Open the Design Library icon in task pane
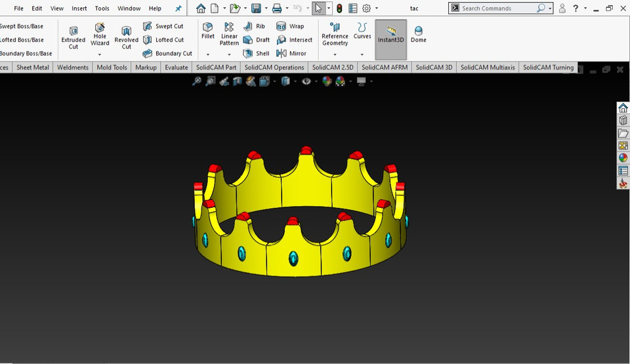Image resolution: width=630 pixels, height=364 pixels. [x=623, y=120]
